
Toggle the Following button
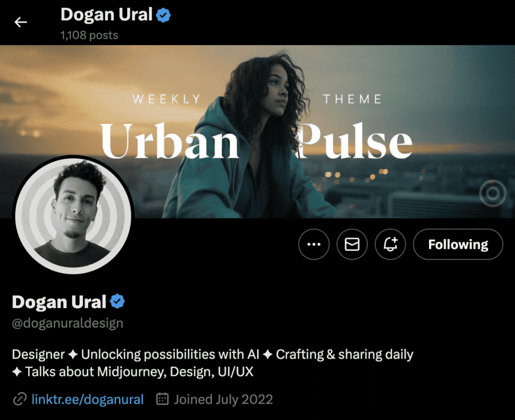458,244
